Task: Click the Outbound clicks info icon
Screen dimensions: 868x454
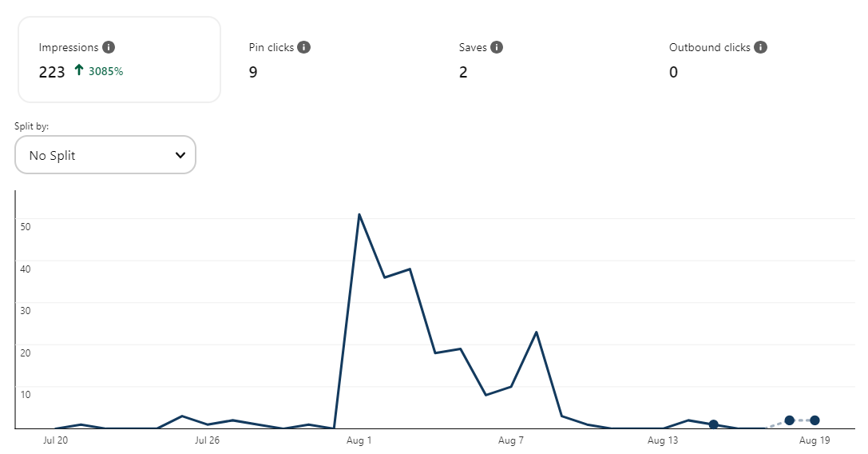Action: click(760, 47)
